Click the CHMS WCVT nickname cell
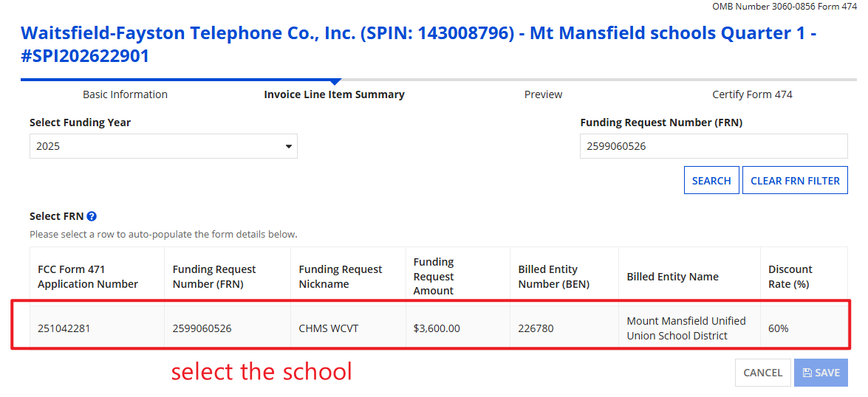Viewport: 868px width, 397px height. (x=329, y=328)
